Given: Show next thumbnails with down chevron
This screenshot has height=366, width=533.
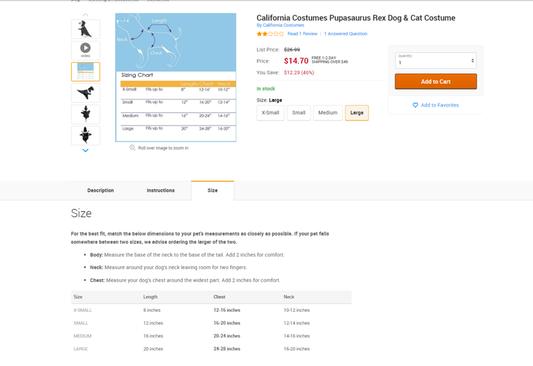Looking at the screenshot, I should click(x=85, y=150).
